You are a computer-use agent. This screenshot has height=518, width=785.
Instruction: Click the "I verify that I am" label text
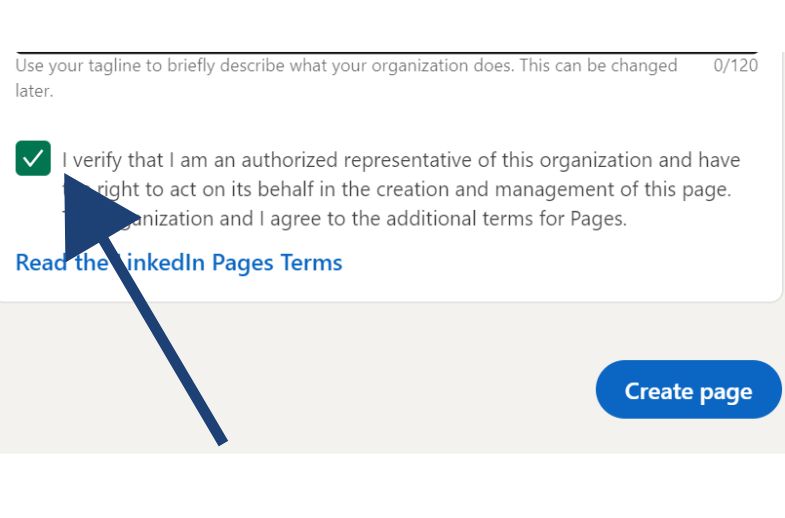click(x=135, y=160)
